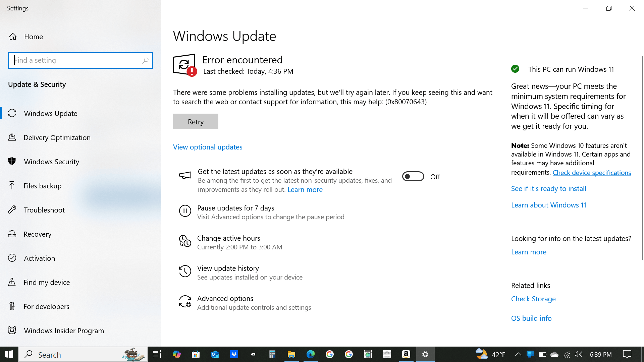The image size is (644, 362).
Task: Open Outlook from taskbar
Action: (215, 354)
